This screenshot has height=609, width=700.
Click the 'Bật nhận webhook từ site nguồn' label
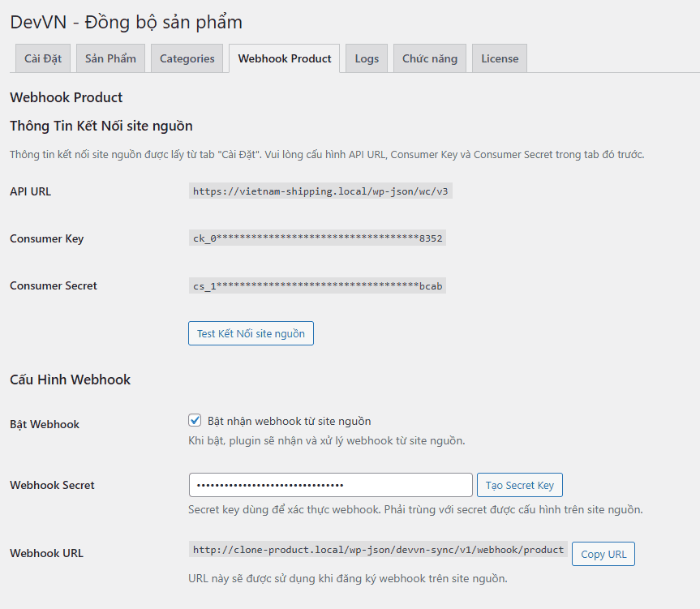pyautogui.click(x=289, y=421)
